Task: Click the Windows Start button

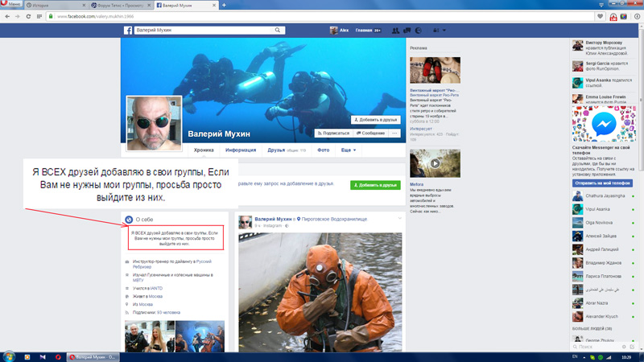Action: [x=9, y=356]
